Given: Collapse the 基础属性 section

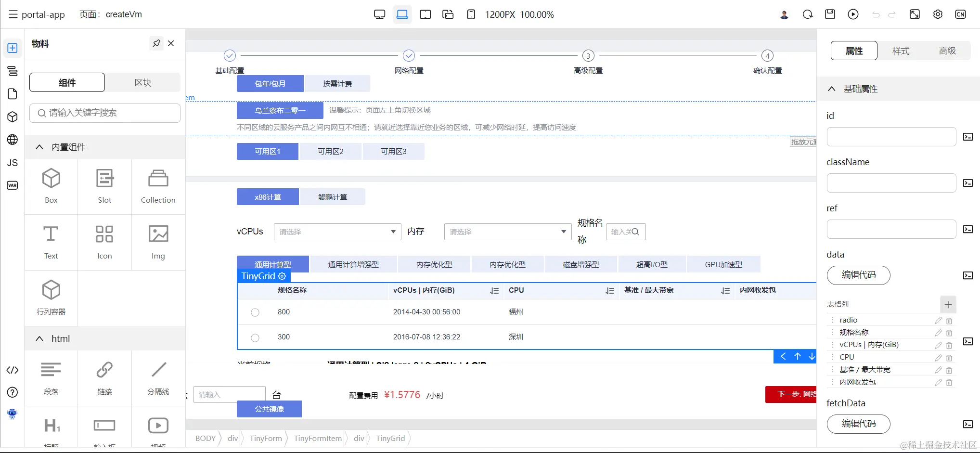Looking at the screenshot, I should point(831,89).
